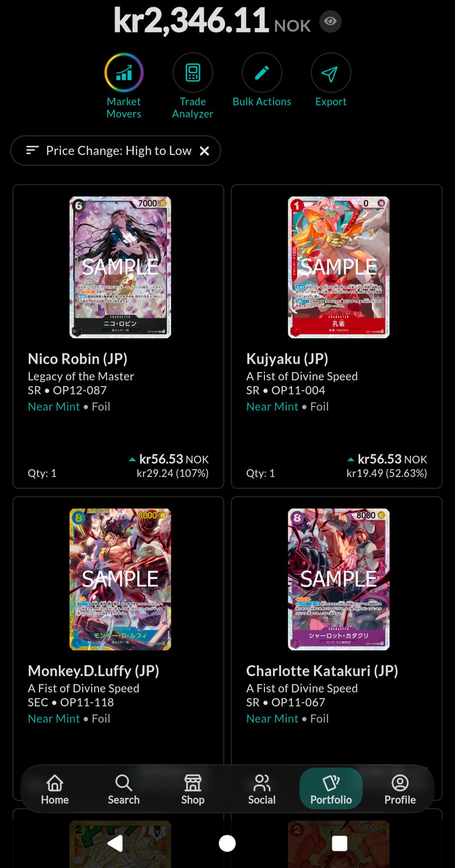
Task: Open the Nico Robin card image
Action: click(x=120, y=267)
